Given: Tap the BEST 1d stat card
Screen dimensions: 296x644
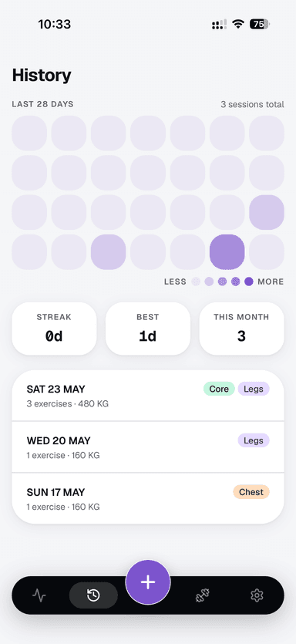Looking at the screenshot, I should (148, 329).
